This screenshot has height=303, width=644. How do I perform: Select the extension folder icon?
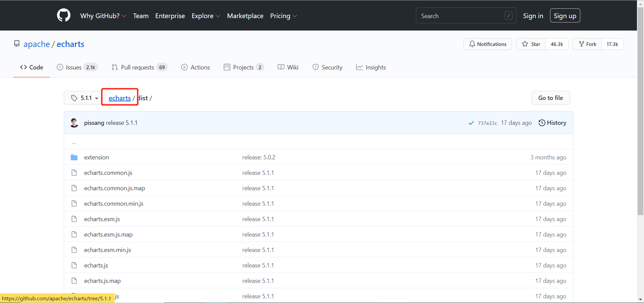74,157
